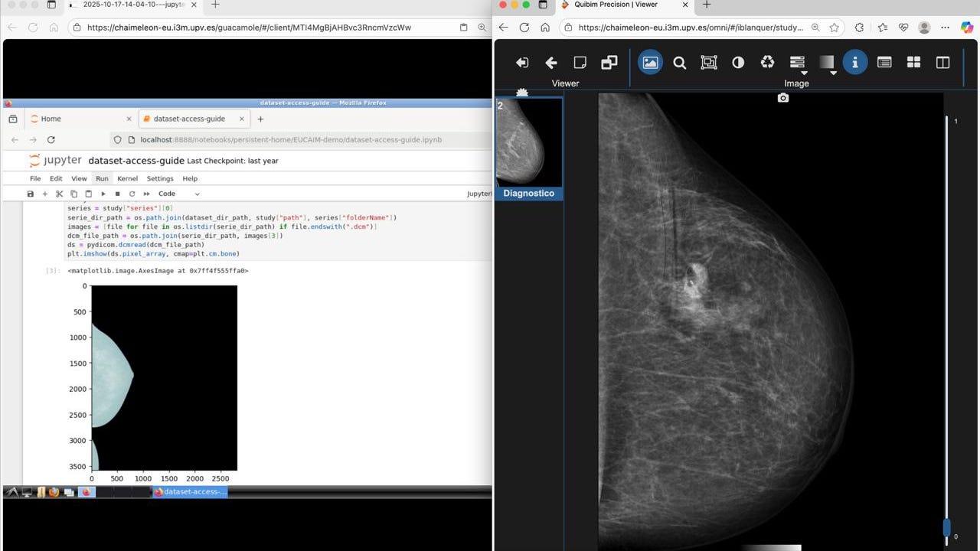Toggle the split-view panel layout icon
The width and height of the screenshot is (980, 551).
[942, 63]
